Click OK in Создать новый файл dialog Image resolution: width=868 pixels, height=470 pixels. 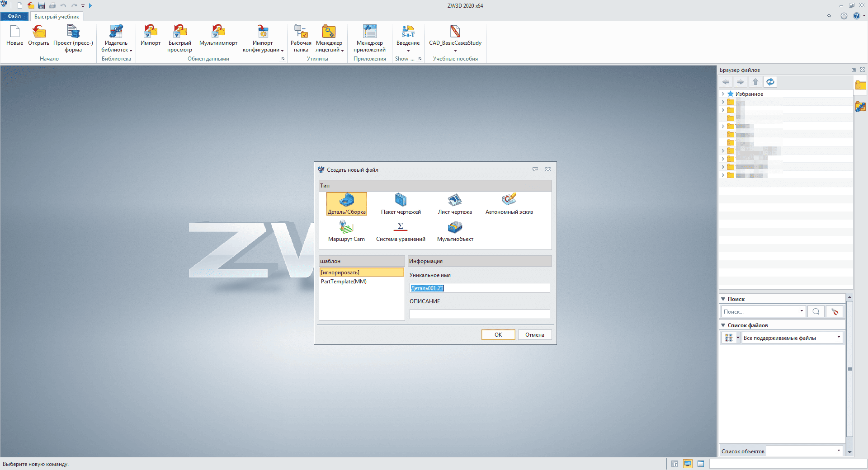(x=498, y=334)
